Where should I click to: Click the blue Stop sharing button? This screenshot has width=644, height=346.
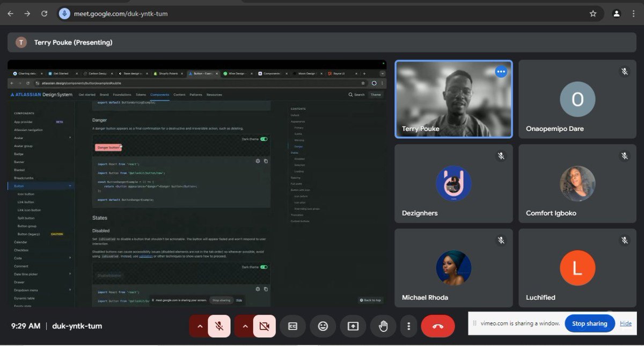pos(589,323)
